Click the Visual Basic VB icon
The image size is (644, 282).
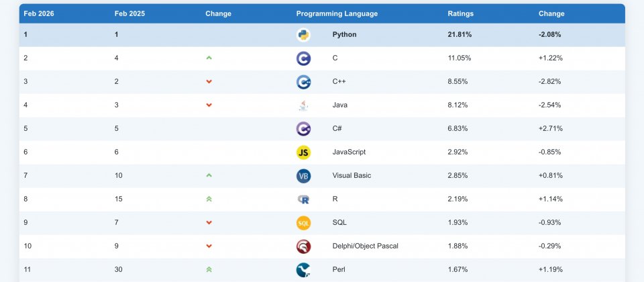[x=303, y=176]
